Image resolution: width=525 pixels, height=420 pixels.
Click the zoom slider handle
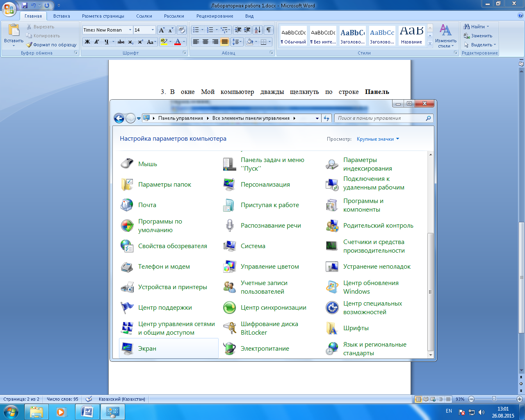click(494, 399)
